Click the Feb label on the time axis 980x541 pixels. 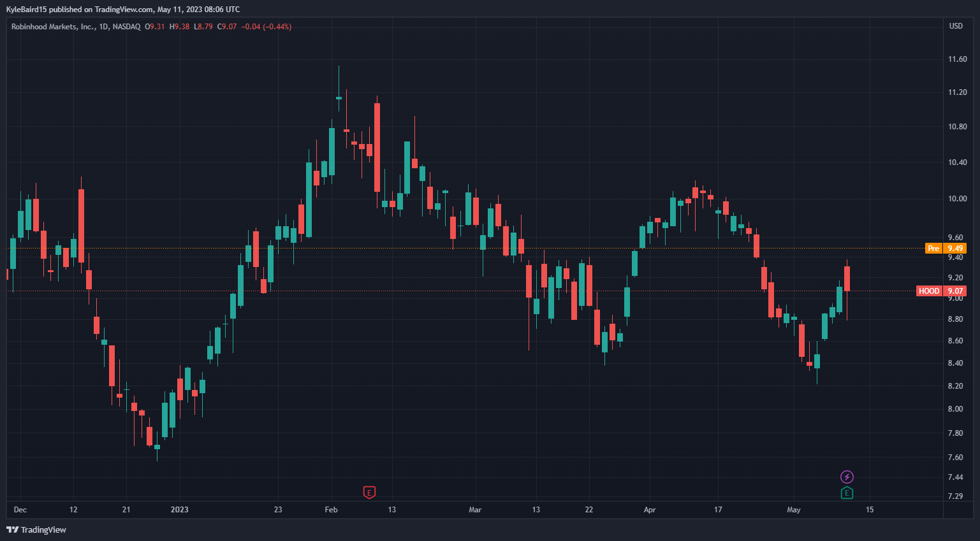pos(331,510)
